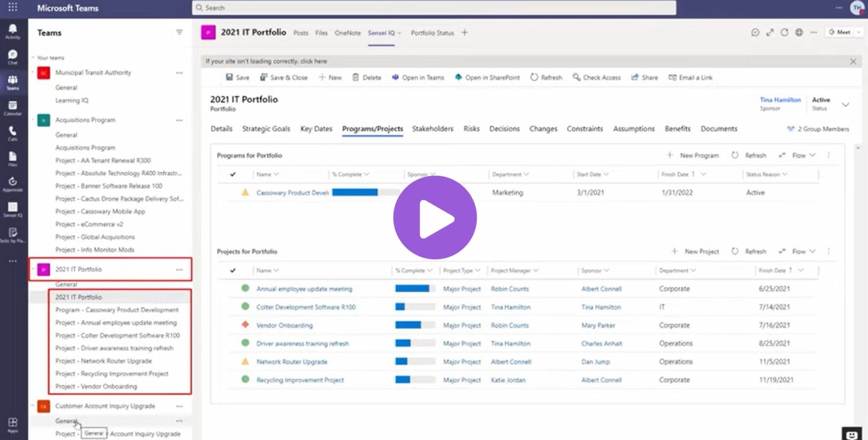Click Save in the command bar
The image size is (868, 440).
(x=237, y=77)
